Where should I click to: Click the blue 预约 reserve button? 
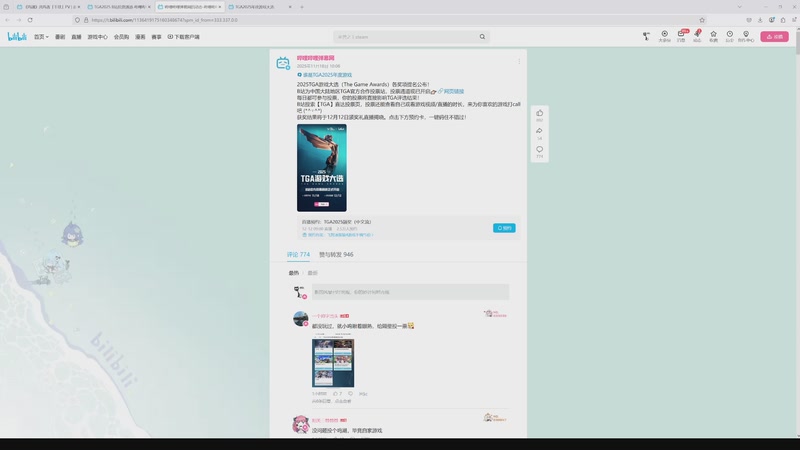pos(504,228)
